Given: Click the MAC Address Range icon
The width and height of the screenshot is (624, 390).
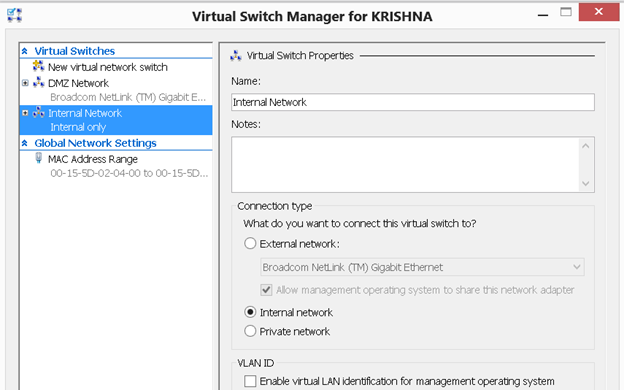Looking at the screenshot, I should coord(39,158).
